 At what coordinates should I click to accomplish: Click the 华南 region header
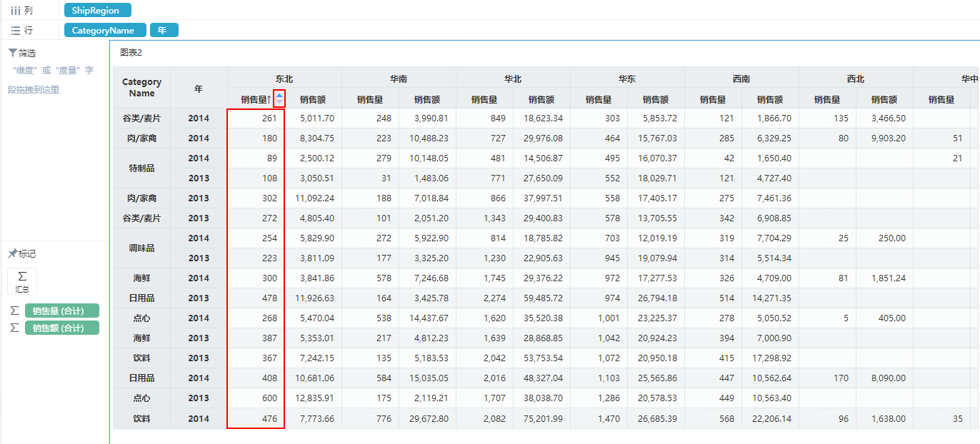(x=399, y=79)
